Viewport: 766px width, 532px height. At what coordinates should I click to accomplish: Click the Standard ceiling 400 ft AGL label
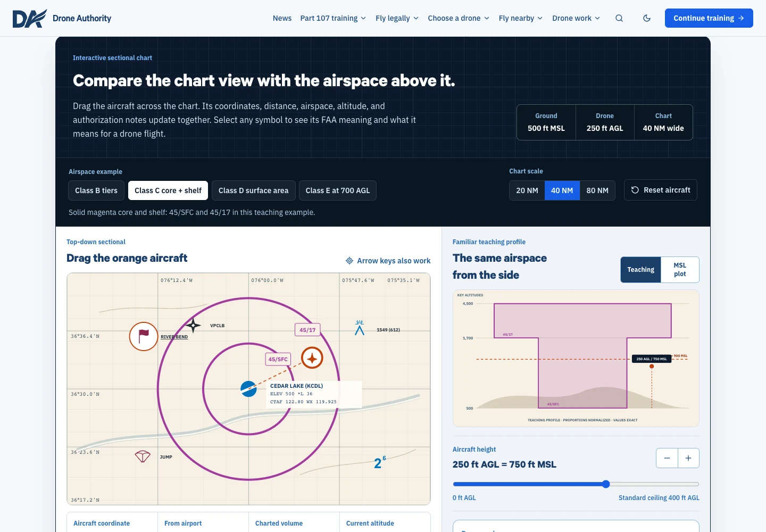[659, 498]
